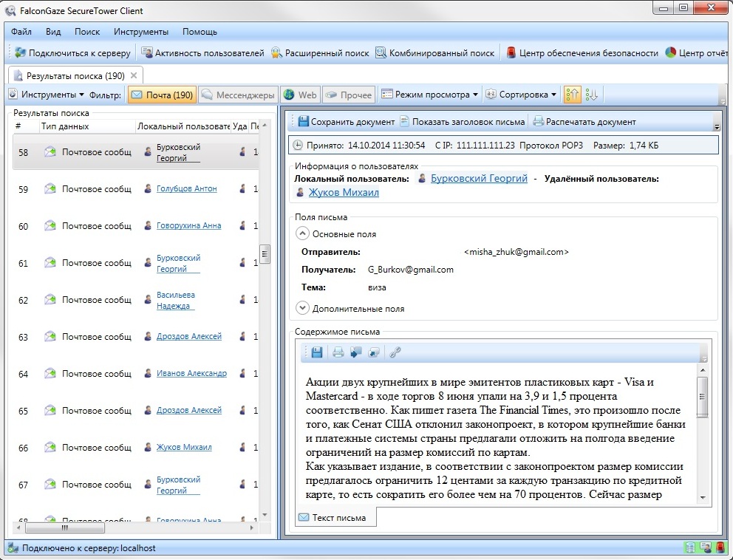This screenshot has width=733, height=560.
Task: Close the Результаты поиска tab
Action: pyautogui.click(x=134, y=75)
